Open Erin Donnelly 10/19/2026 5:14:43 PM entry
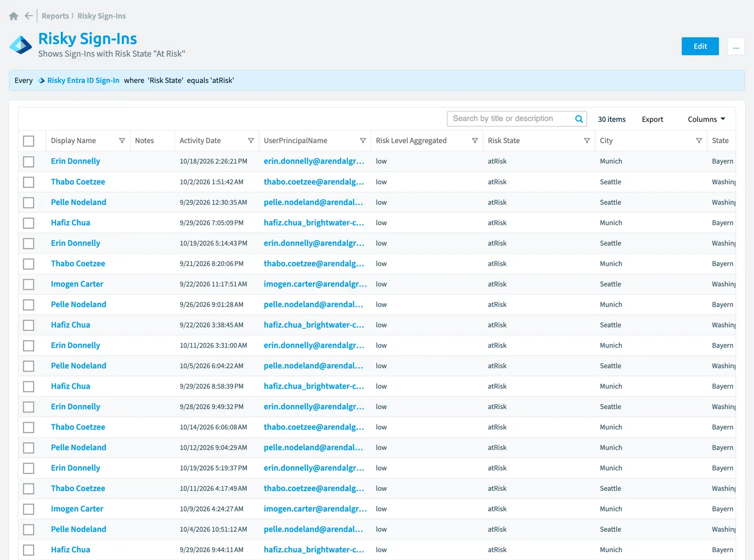754x560 pixels. 75,243
